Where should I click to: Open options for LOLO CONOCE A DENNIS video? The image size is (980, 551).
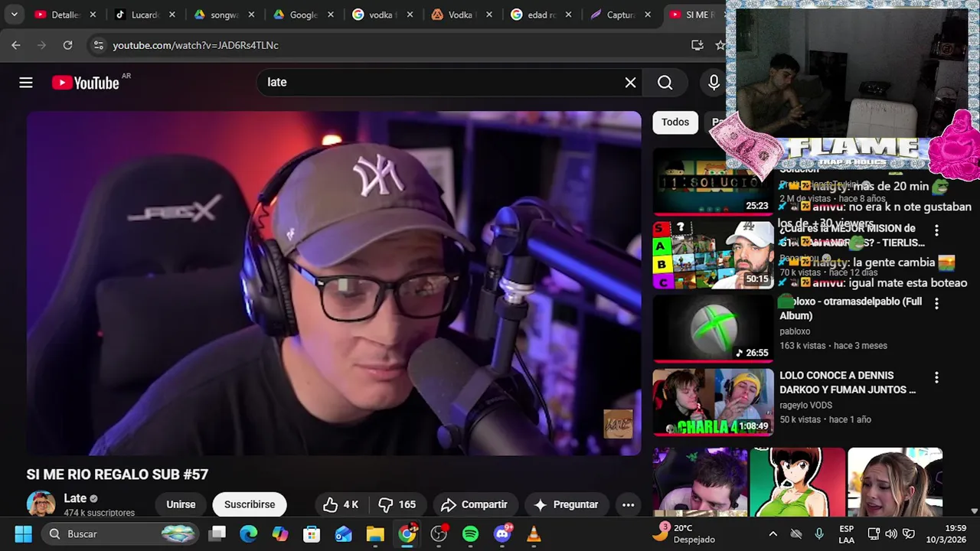point(936,378)
